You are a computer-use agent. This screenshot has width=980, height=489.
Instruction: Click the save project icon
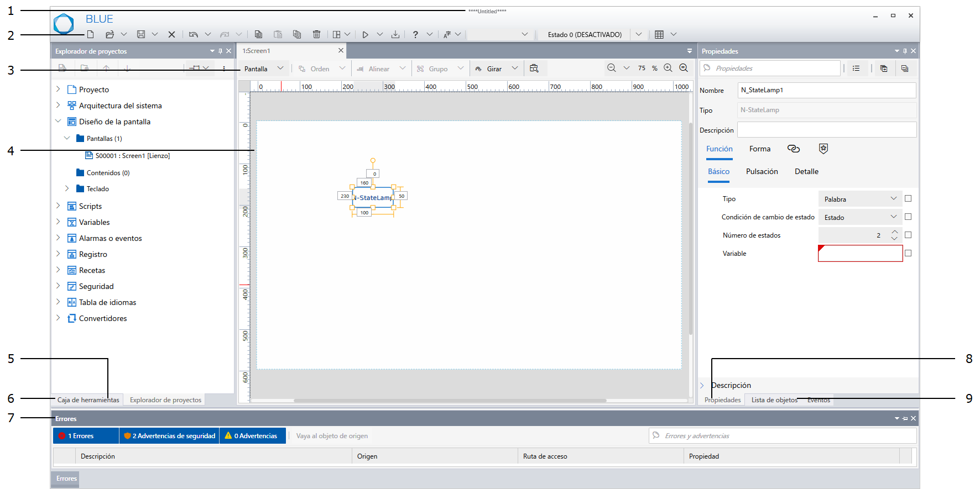click(x=141, y=34)
